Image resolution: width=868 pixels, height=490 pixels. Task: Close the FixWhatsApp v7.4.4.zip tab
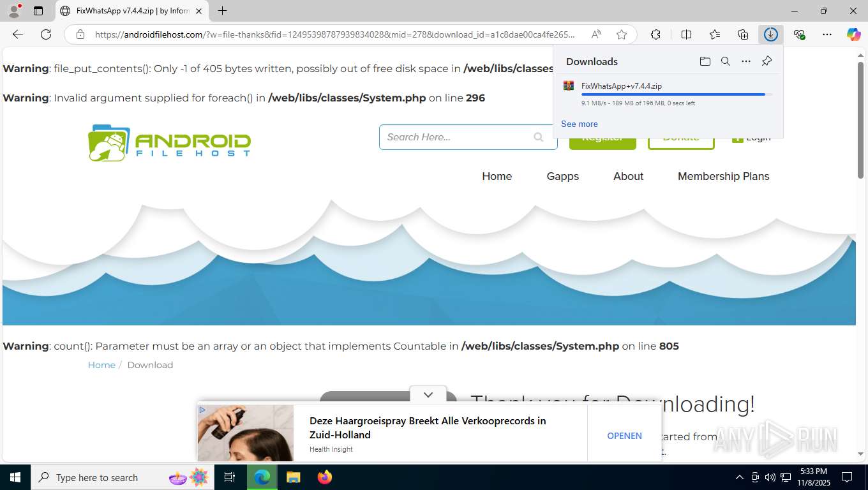point(198,11)
